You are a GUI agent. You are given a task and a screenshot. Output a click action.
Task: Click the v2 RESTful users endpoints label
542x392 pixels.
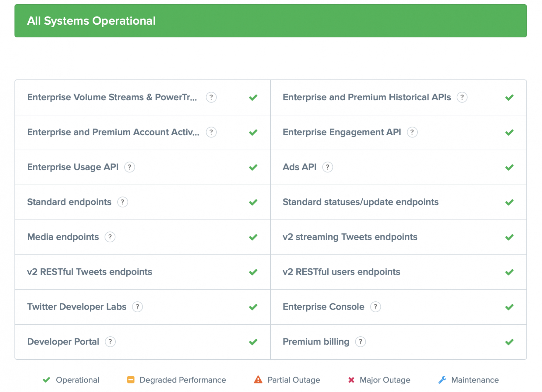(x=341, y=272)
